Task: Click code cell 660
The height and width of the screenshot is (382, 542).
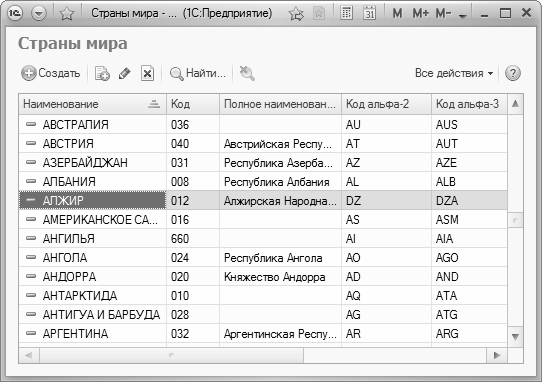Action: pos(193,239)
